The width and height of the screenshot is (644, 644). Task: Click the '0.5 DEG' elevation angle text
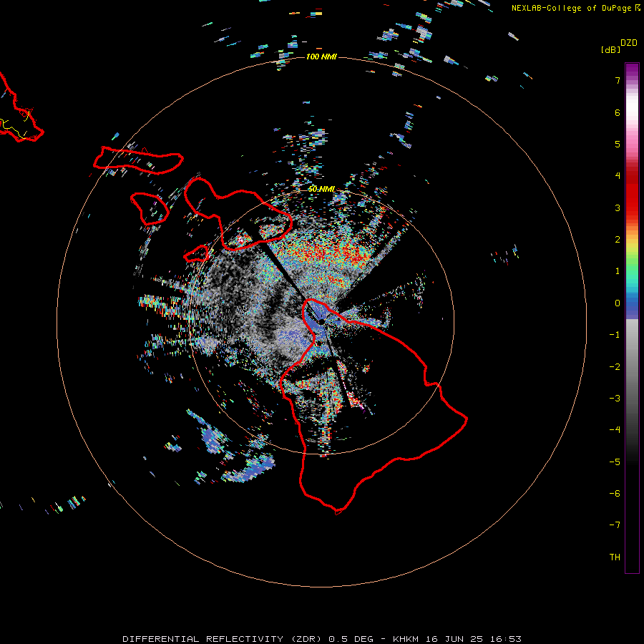[x=351, y=639]
